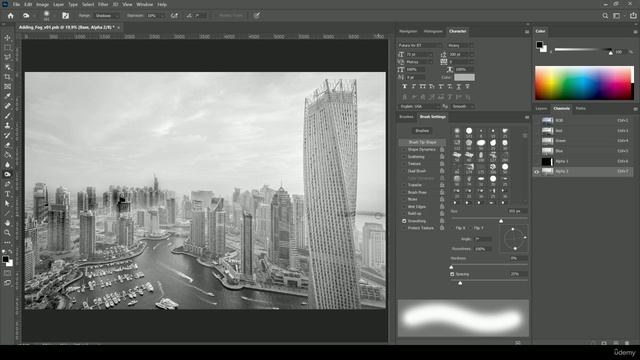Select the Eyedropper tool

tap(7, 96)
